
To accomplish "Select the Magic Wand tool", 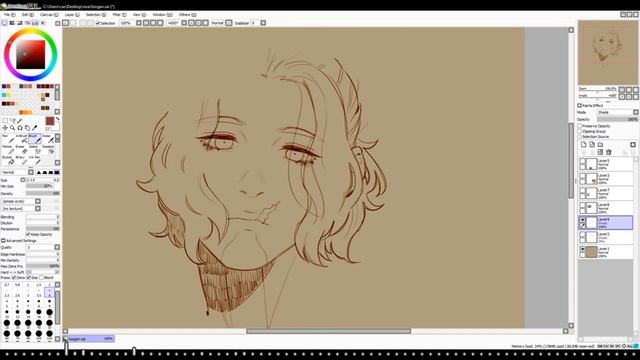I will [20, 121].
